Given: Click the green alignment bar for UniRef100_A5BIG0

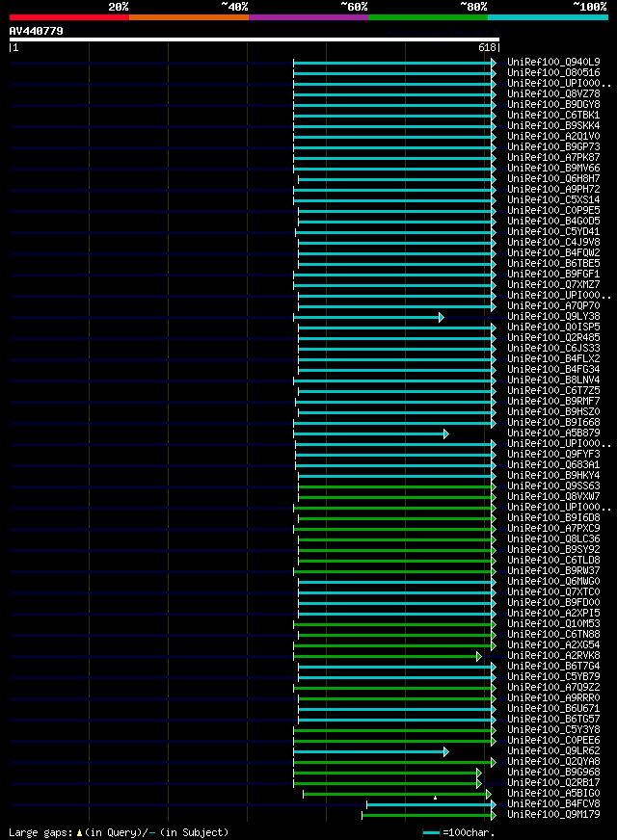Looking at the screenshot, I should 395,794.
